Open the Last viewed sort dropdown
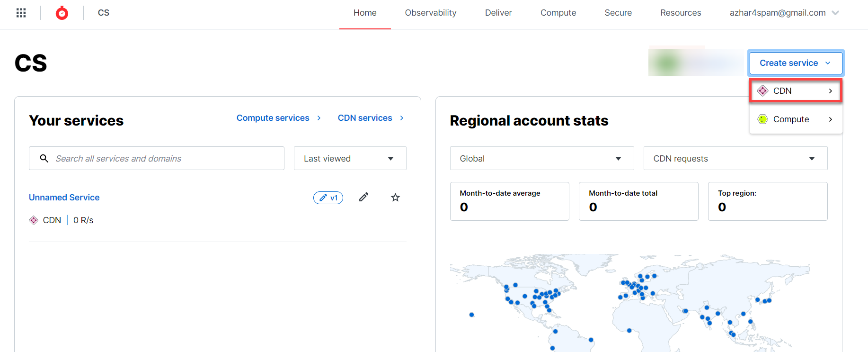 [350, 158]
